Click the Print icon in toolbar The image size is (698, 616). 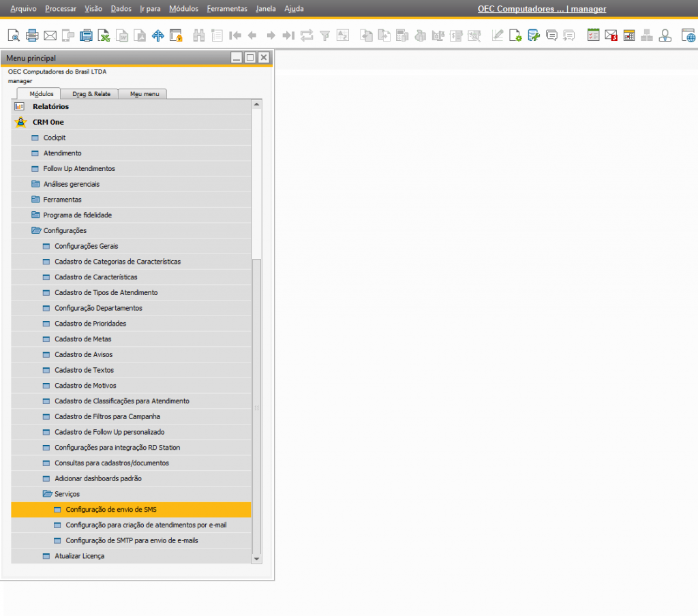pyautogui.click(x=32, y=35)
